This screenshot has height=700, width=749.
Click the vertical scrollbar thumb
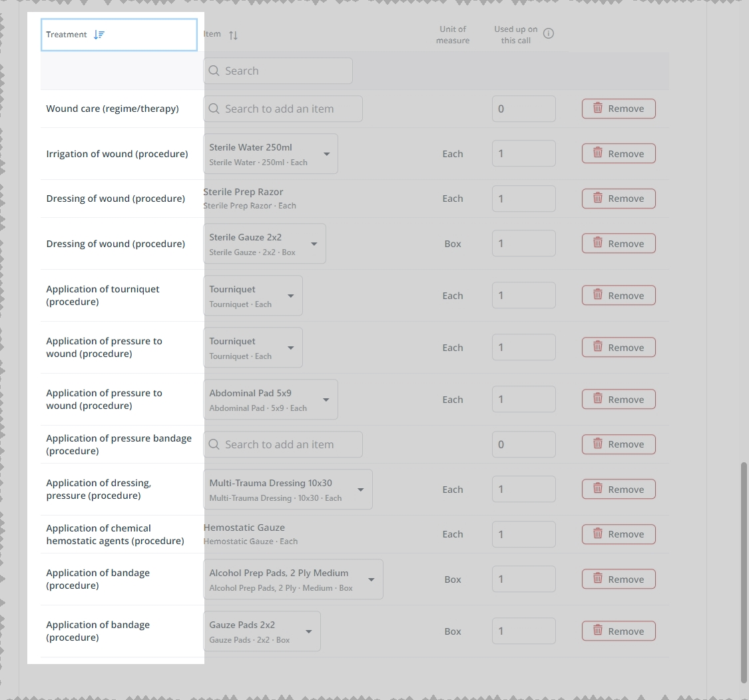coord(744,572)
